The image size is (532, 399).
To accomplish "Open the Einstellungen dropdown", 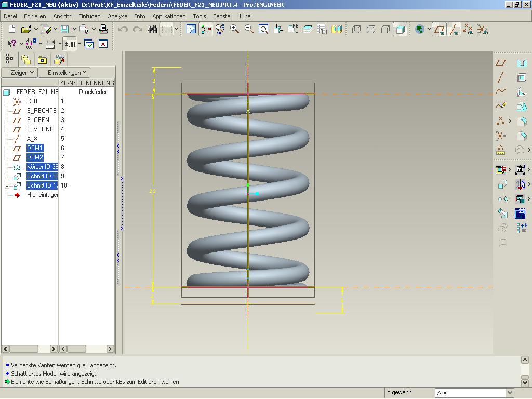I will [x=68, y=73].
